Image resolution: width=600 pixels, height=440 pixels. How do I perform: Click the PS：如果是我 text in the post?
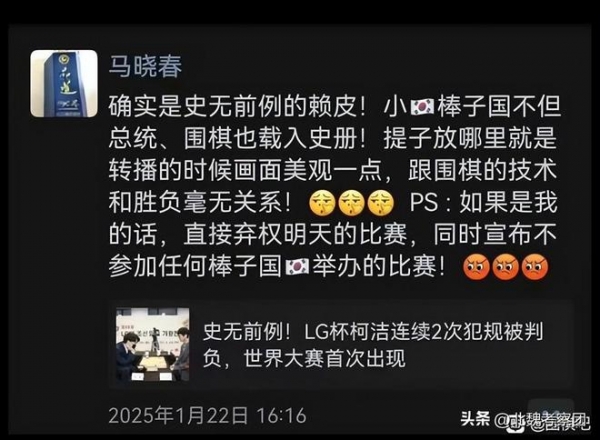[483, 202]
